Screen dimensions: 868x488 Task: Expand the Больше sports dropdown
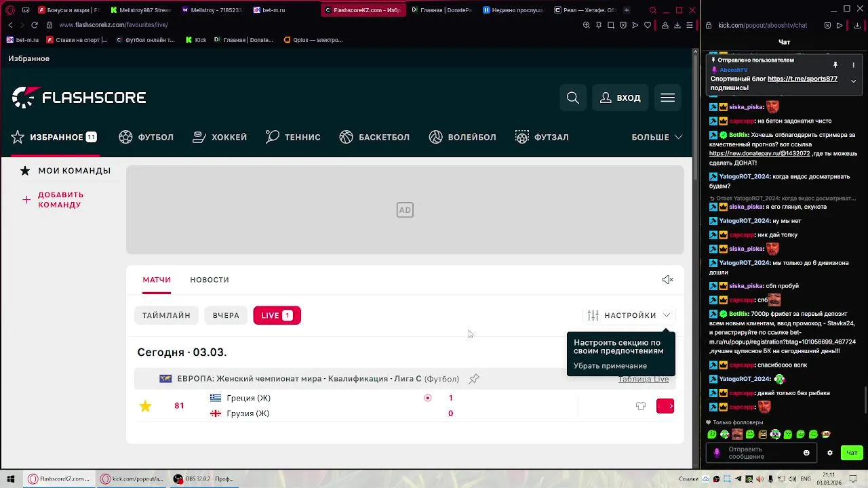point(657,137)
